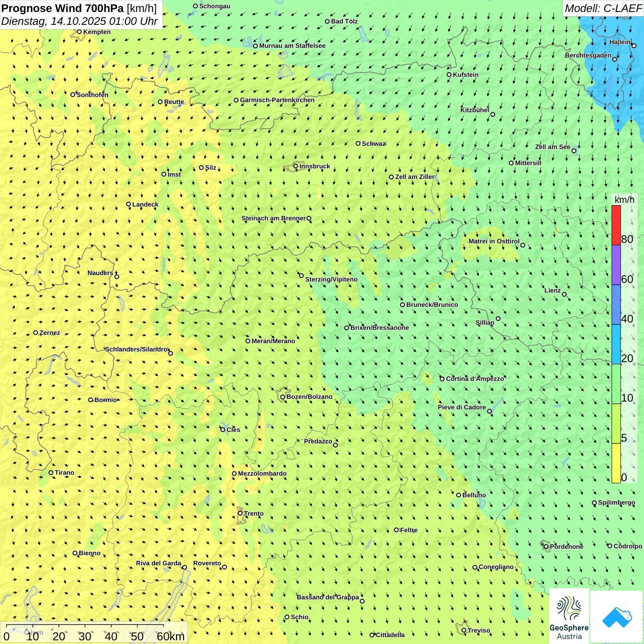
Task: Click the blue cloud logo icon
Action: (616, 617)
